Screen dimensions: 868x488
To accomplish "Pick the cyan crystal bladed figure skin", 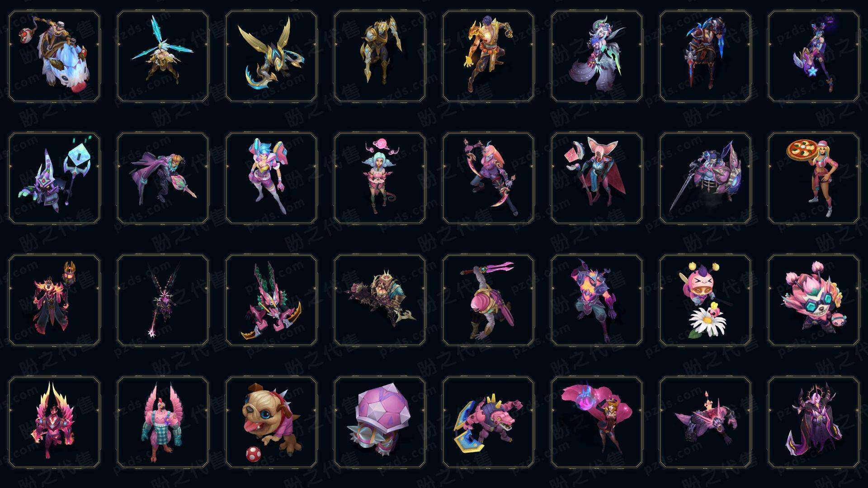I will [163, 56].
